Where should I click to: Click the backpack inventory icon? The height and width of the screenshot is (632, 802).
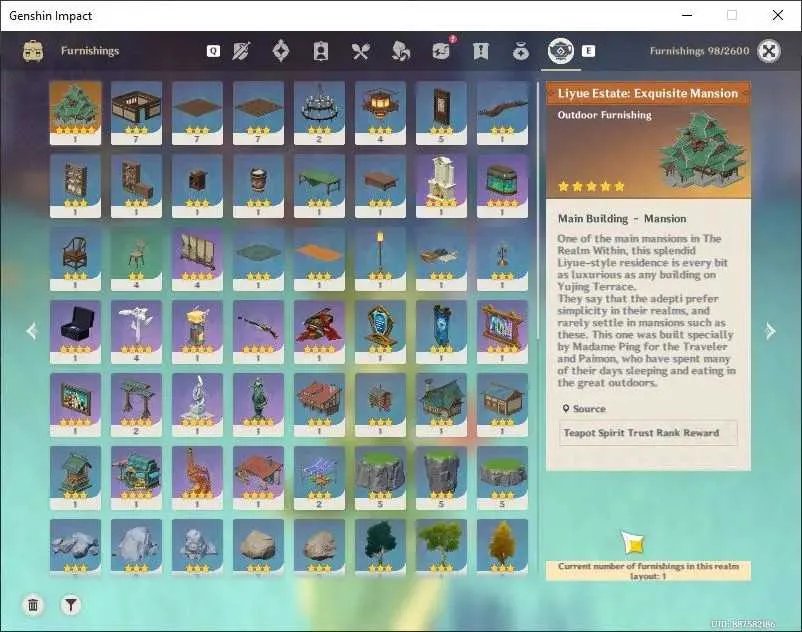[x=33, y=51]
